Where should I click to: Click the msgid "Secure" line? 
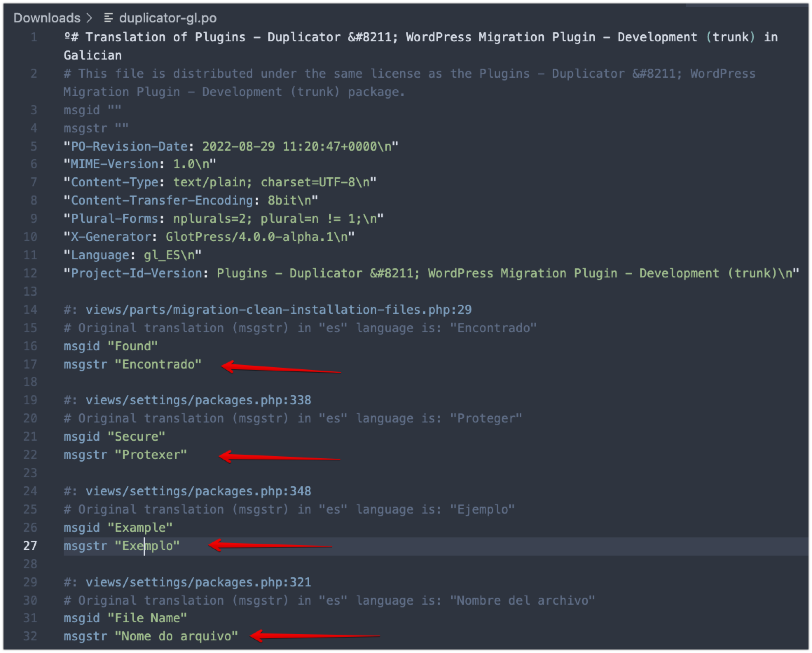[115, 437]
